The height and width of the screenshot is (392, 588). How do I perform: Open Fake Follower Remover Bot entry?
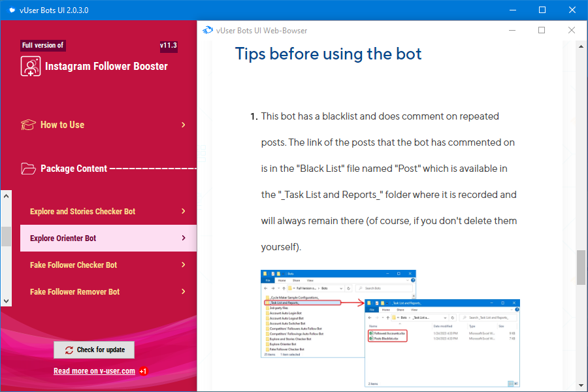point(108,291)
